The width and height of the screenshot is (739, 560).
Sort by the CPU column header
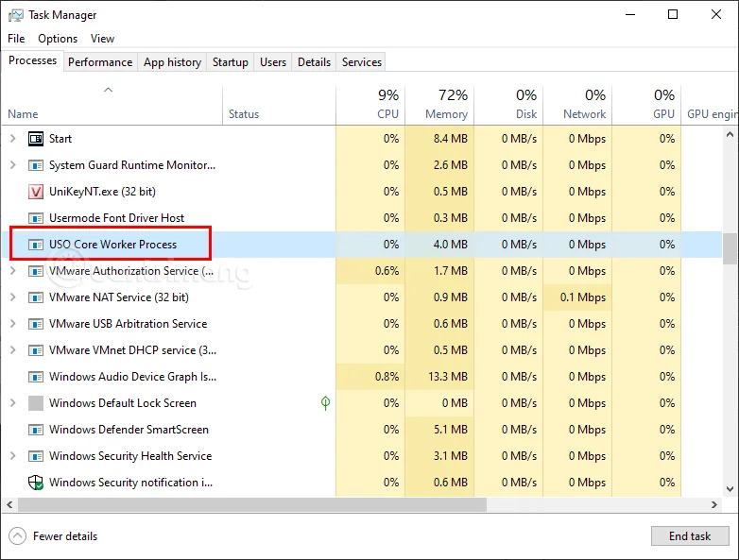point(370,106)
